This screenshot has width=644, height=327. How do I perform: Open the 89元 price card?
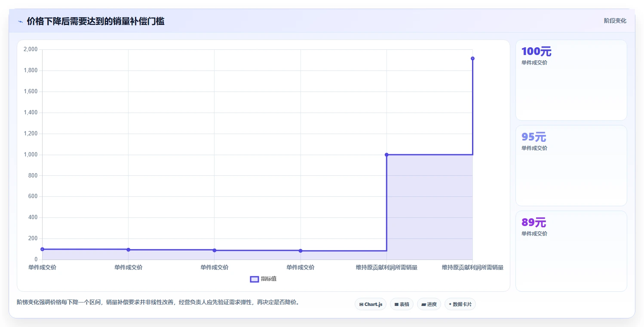click(x=571, y=251)
